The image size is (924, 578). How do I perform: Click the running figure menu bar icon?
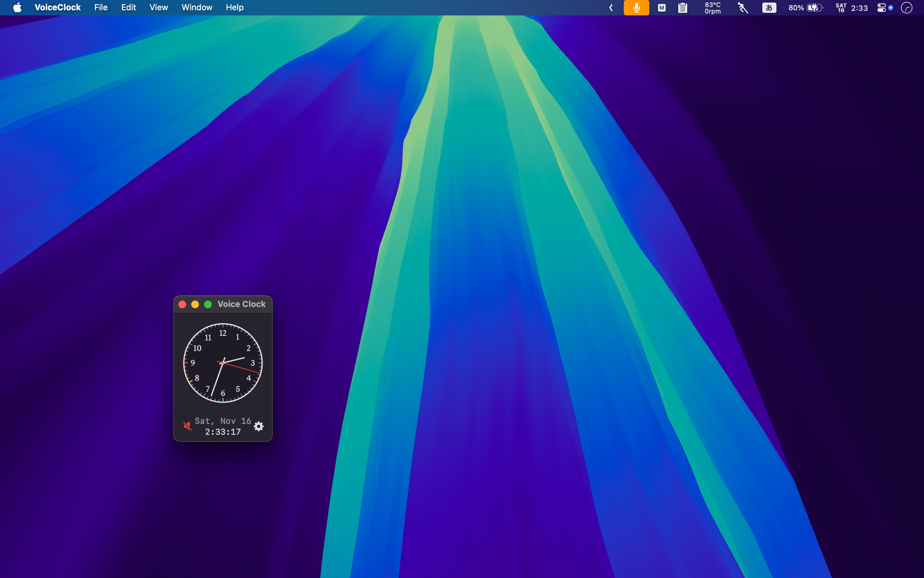(x=743, y=8)
